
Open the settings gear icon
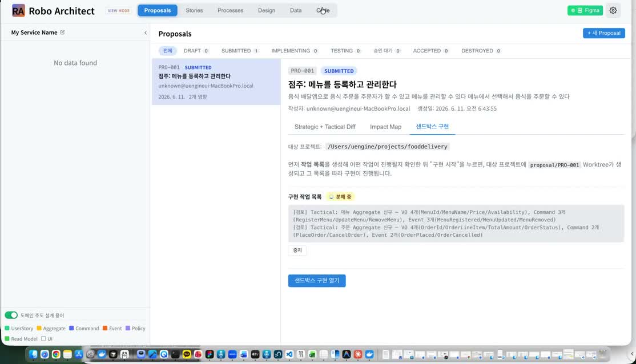click(x=613, y=10)
